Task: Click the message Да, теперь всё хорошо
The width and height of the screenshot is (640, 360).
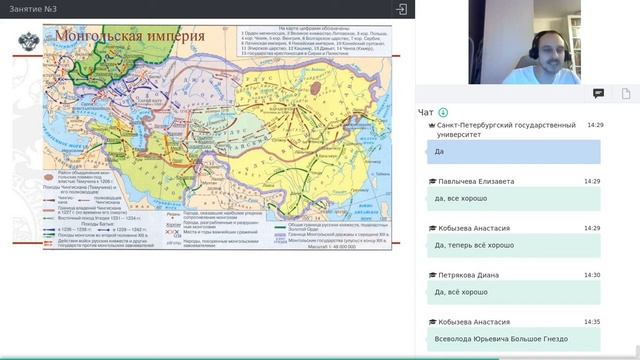Action: tap(513, 246)
